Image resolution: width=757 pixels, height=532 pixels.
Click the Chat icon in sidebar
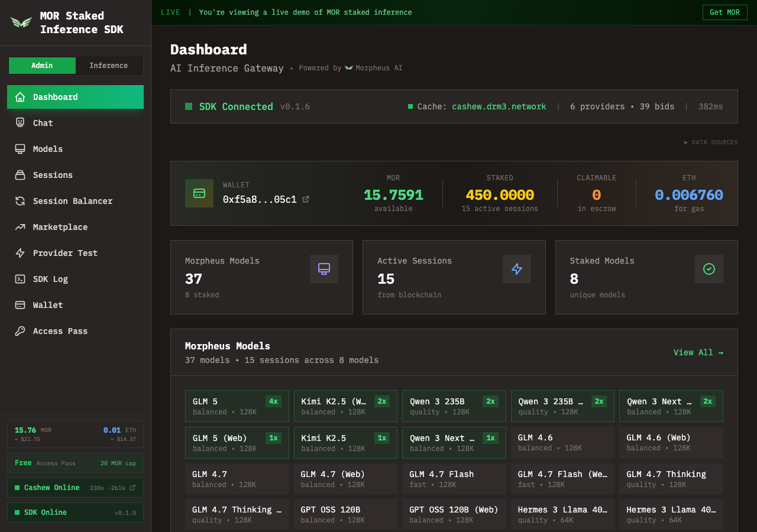pyautogui.click(x=20, y=123)
